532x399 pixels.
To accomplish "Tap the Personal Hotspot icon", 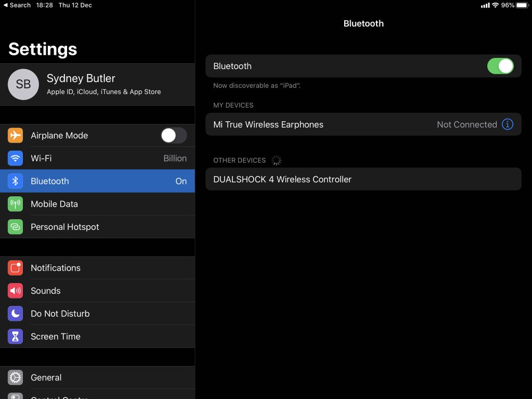I will point(15,227).
